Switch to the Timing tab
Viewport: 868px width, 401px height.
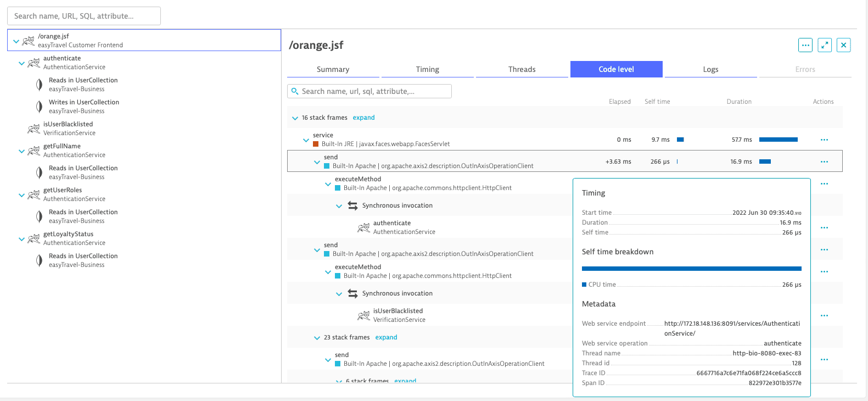pyautogui.click(x=427, y=69)
